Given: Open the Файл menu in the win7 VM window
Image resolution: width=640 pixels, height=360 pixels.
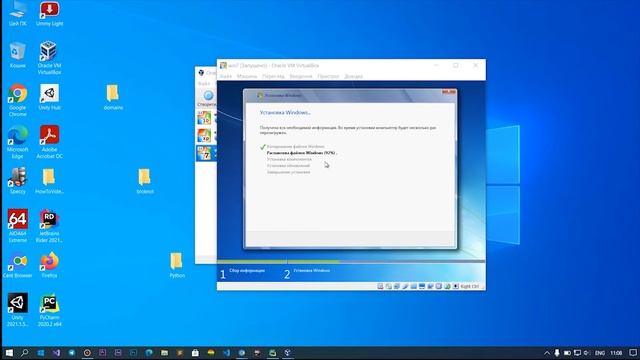Looking at the screenshot, I should click(226, 76).
